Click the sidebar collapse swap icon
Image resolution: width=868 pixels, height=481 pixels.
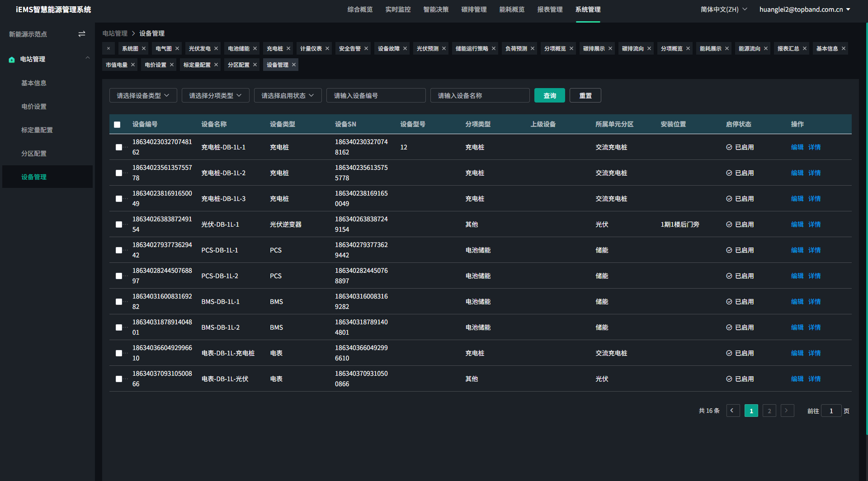coord(82,34)
